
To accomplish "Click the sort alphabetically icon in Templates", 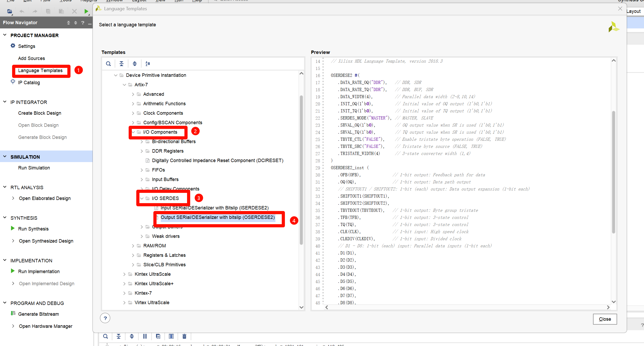I will click(x=148, y=64).
